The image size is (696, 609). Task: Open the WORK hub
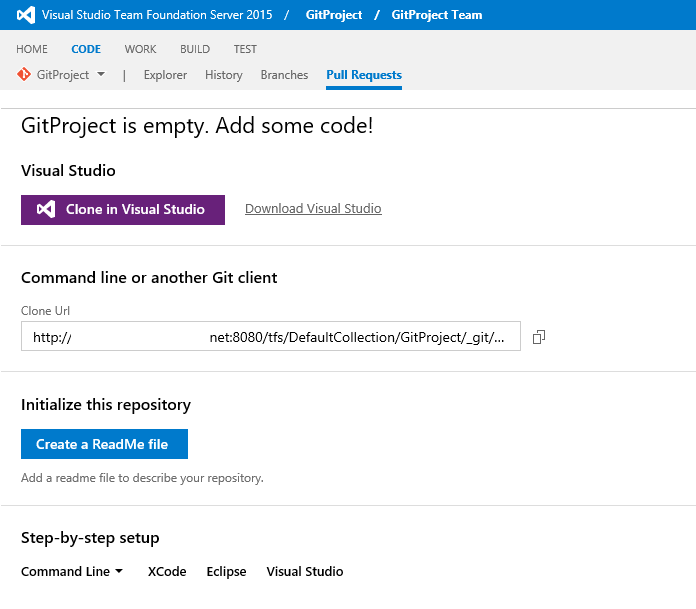[x=140, y=49]
